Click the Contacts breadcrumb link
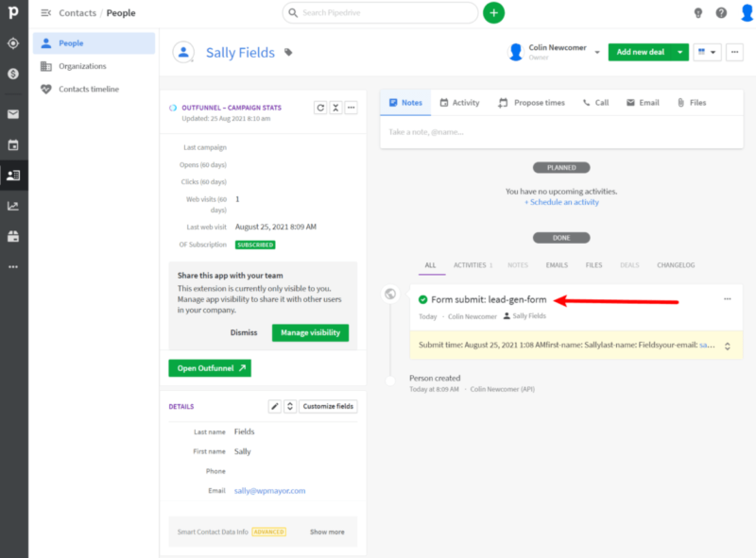 (x=77, y=13)
